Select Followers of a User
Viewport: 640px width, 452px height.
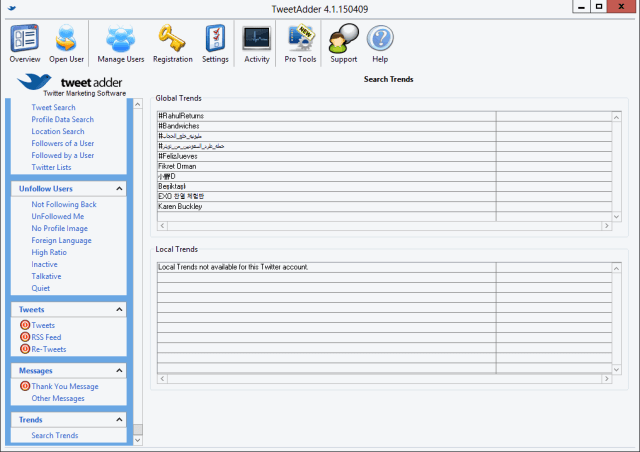tap(62, 143)
